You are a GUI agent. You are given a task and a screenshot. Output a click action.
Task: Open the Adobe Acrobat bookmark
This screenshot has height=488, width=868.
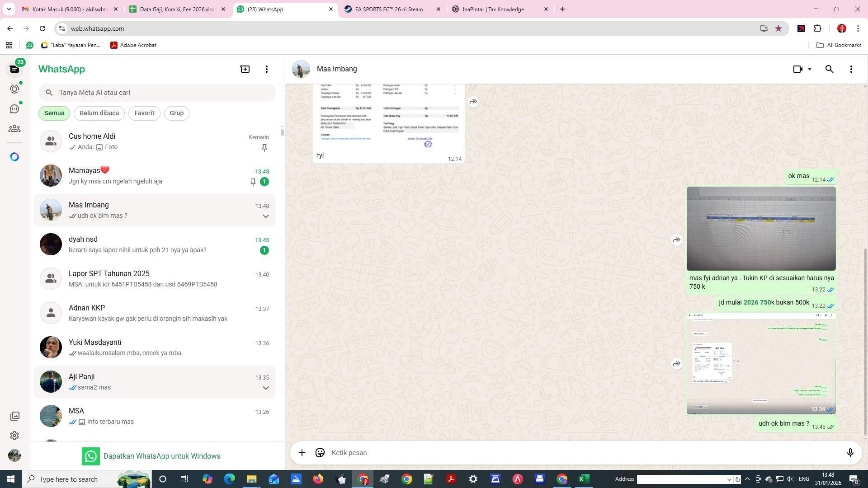133,45
